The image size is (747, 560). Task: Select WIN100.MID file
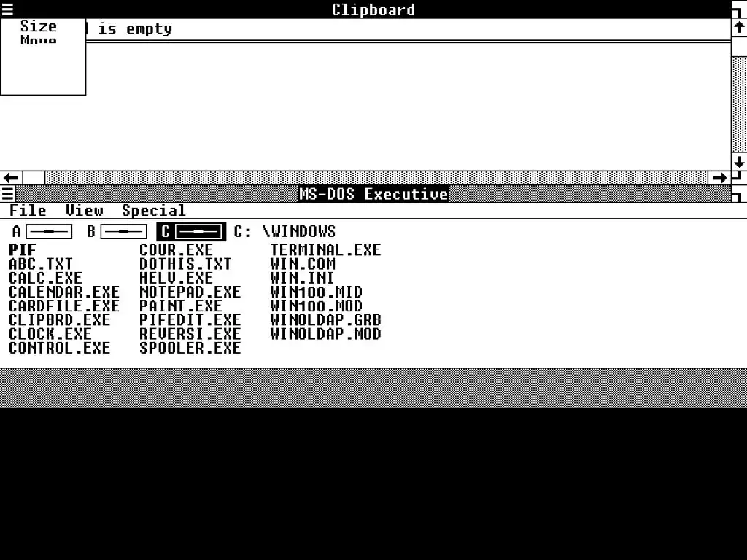[317, 292]
